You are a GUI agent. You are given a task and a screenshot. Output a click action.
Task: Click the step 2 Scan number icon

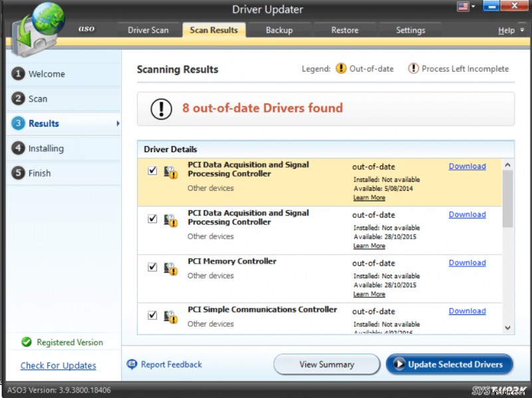coord(19,98)
